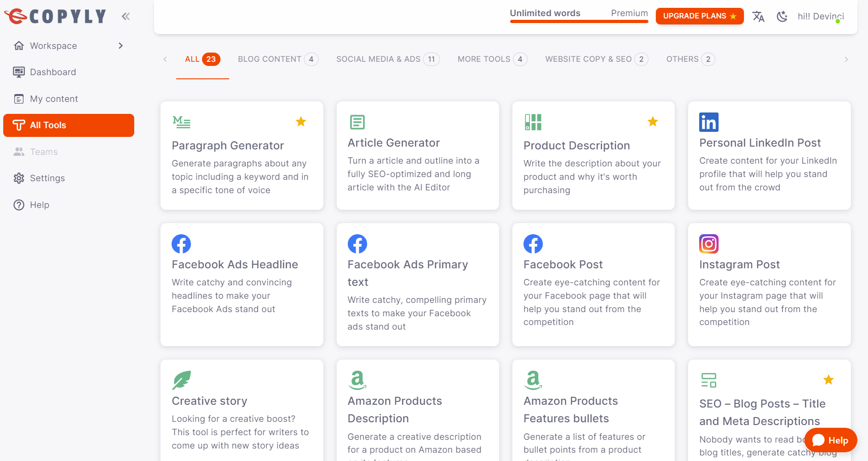Switch to Website Copy & SEO tab

[597, 59]
